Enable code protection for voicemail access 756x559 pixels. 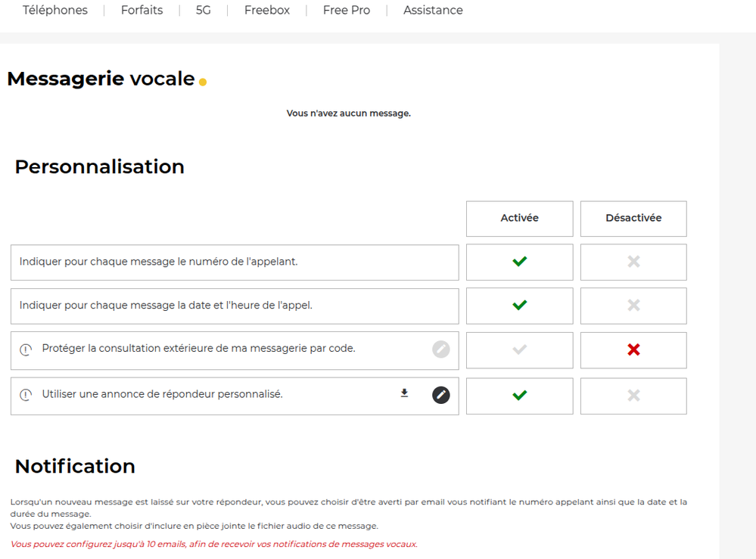point(519,349)
